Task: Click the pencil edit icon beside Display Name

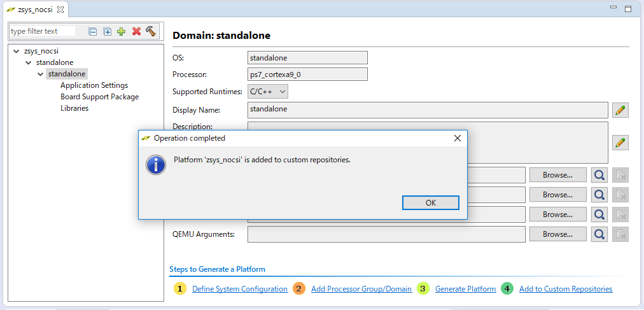Action: click(620, 110)
